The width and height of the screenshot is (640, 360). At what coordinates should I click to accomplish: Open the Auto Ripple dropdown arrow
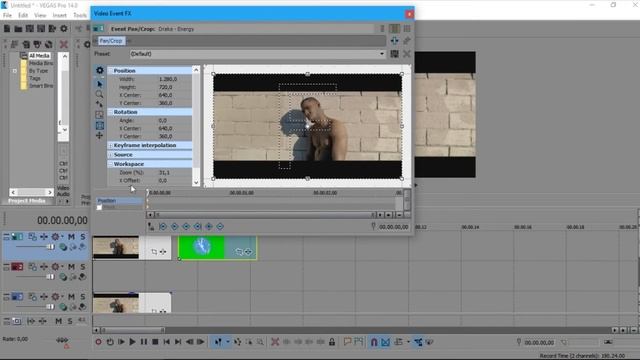click(x=408, y=342)
